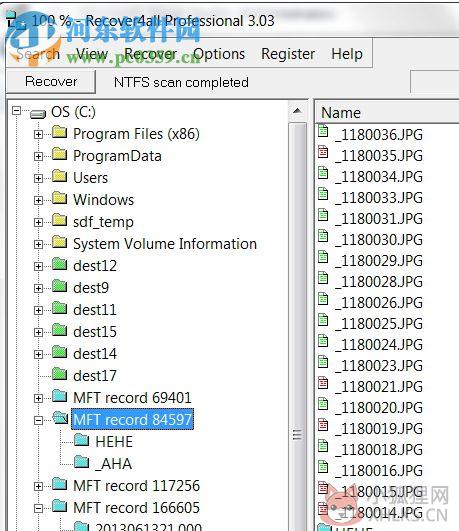Open the Register menu
459x531 pixels.
288,54
